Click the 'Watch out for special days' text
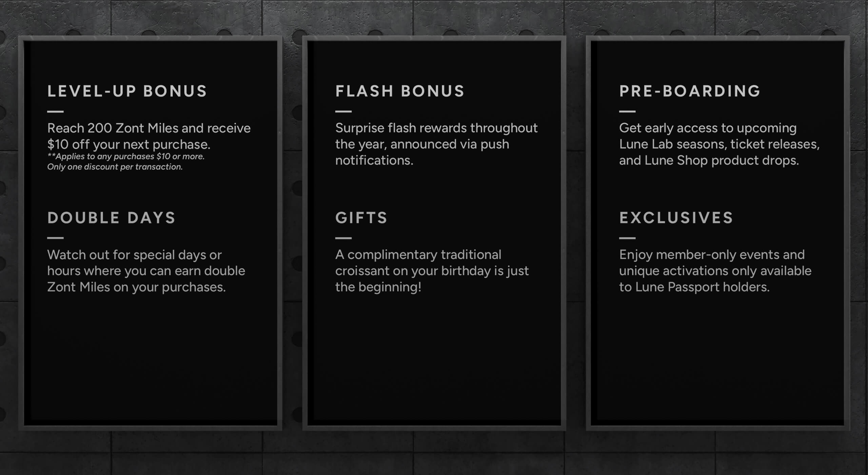Screen dimensions: 868x475 (x=146, y=271)
